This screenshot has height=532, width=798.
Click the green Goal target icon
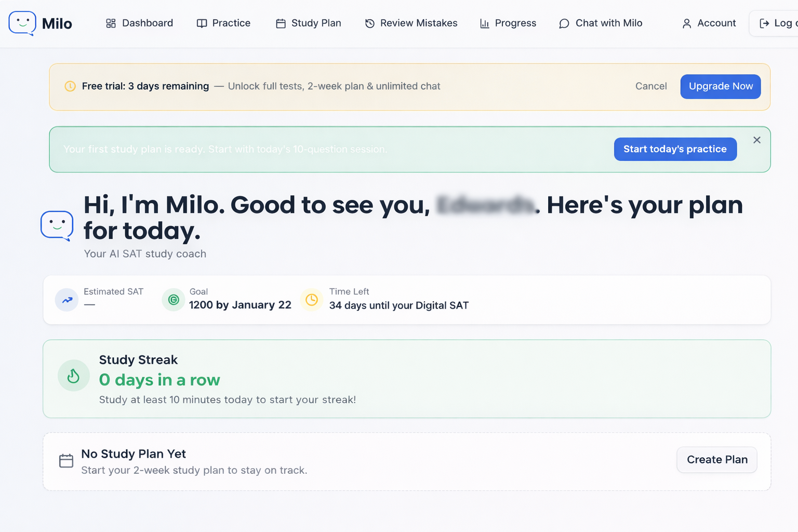(x=174, y=300)
